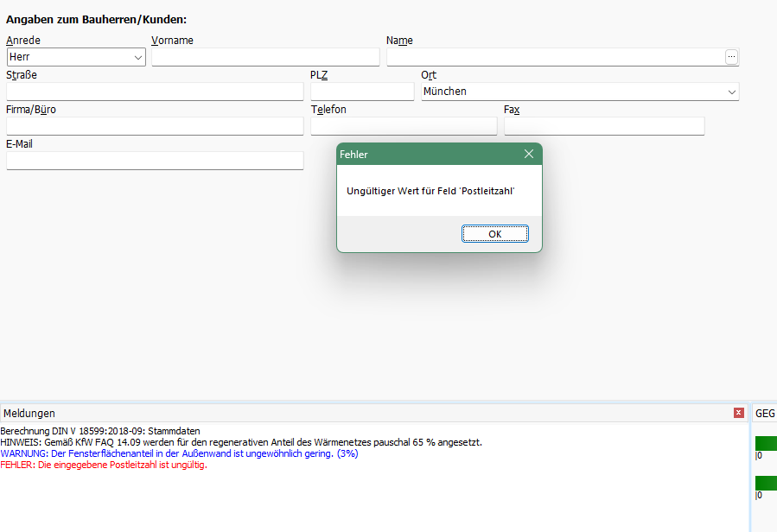Select the E-Mail input field
Screen dimensions: 777x532
tap(155, 161)
